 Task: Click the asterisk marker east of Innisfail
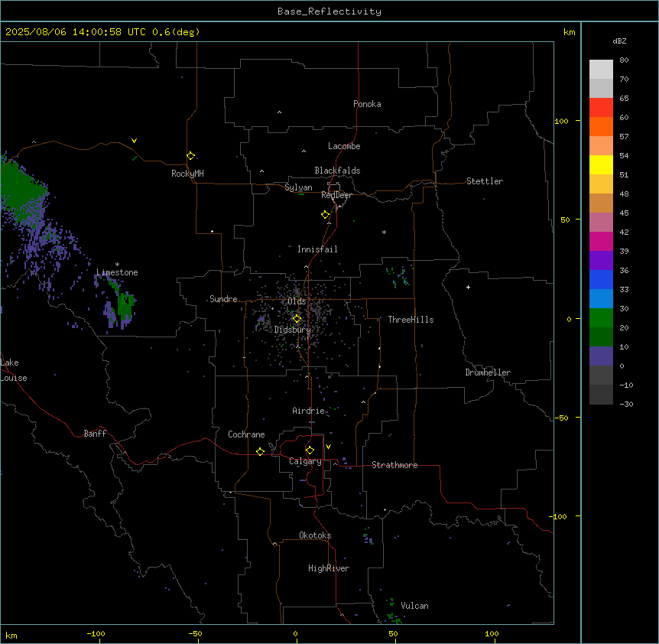pos(384,232)
